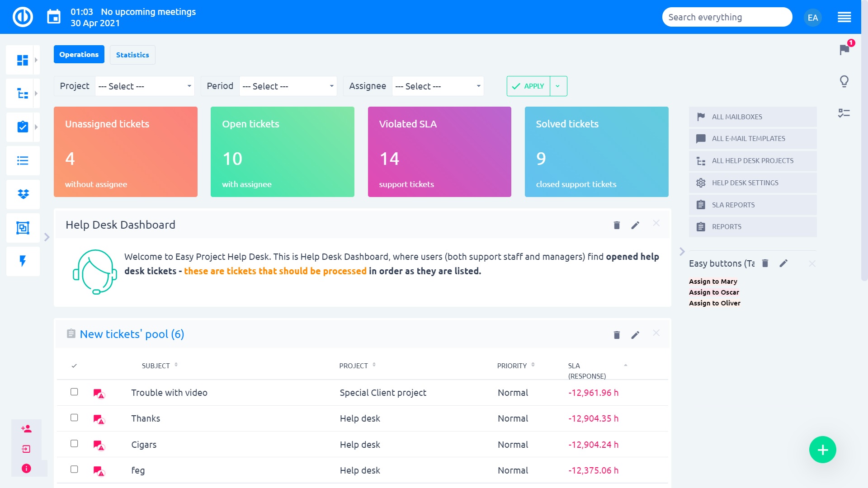Click the flag/notifications icon top right
Screen dimensions: 868x488
coord(845,49)
